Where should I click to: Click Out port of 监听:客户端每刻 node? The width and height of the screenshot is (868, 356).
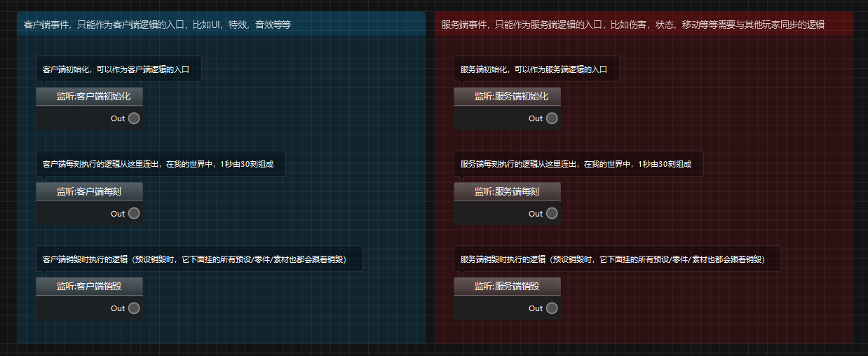point(134,214)
